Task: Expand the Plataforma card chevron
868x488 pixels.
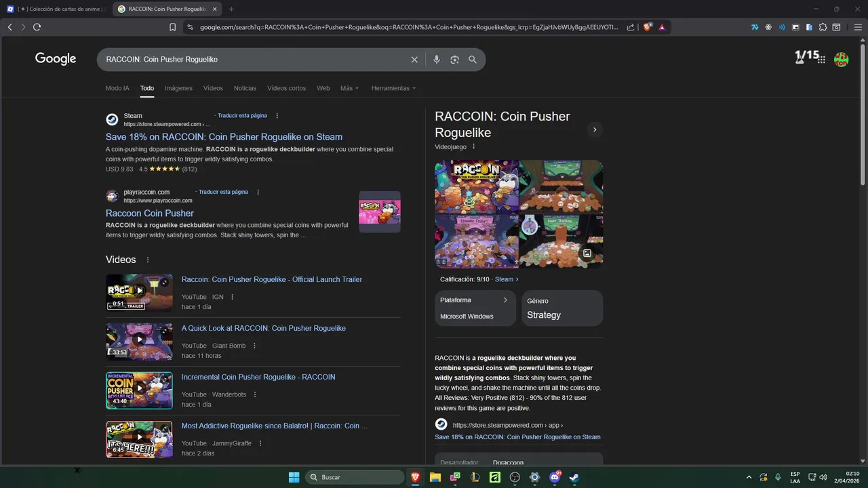Action: click(505, 300)
